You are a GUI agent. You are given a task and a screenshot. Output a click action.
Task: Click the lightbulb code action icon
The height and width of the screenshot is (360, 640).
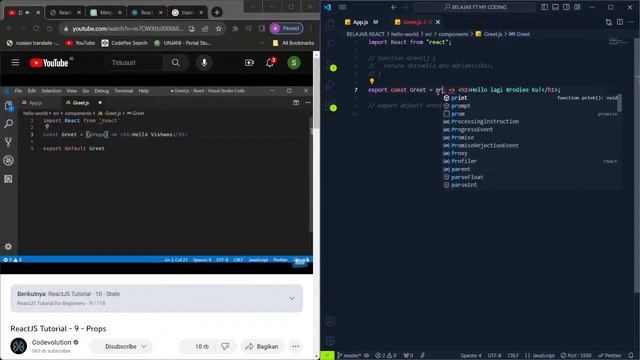372,81
